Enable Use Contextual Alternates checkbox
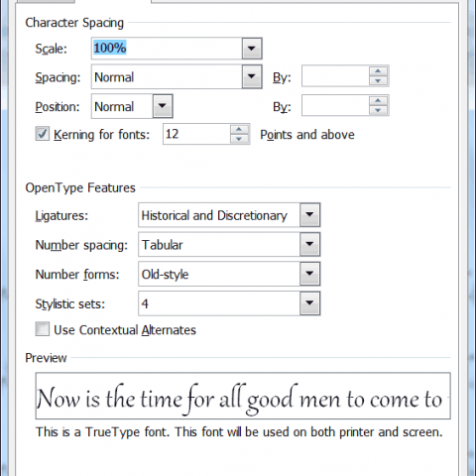The height and width of the screenshot is (476, 476). [x=43, y=329]
